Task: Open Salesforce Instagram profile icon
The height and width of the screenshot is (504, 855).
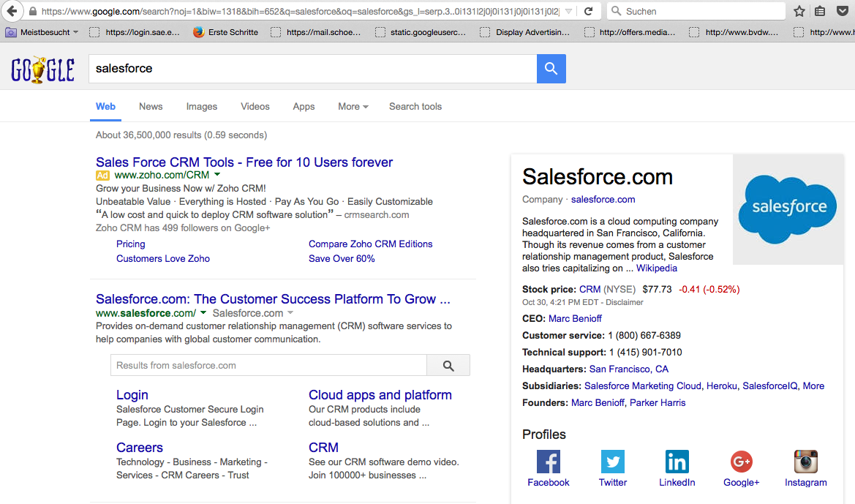Action: tap(805, 462)
